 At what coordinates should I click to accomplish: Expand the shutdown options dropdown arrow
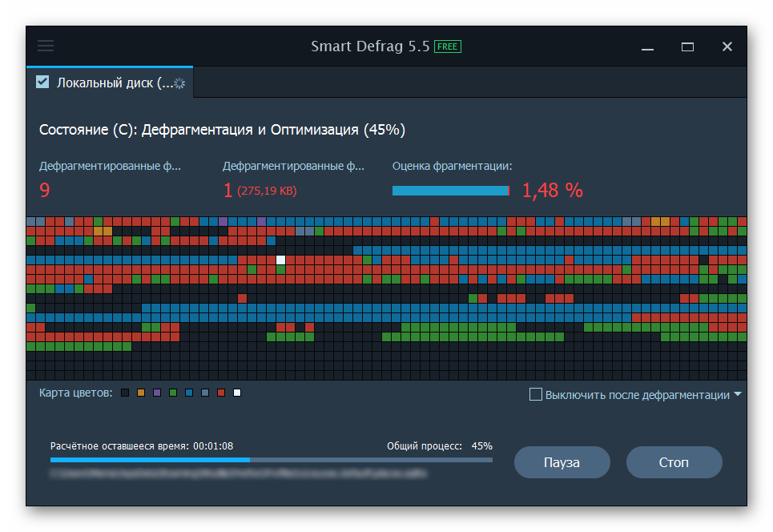(738, 394)
